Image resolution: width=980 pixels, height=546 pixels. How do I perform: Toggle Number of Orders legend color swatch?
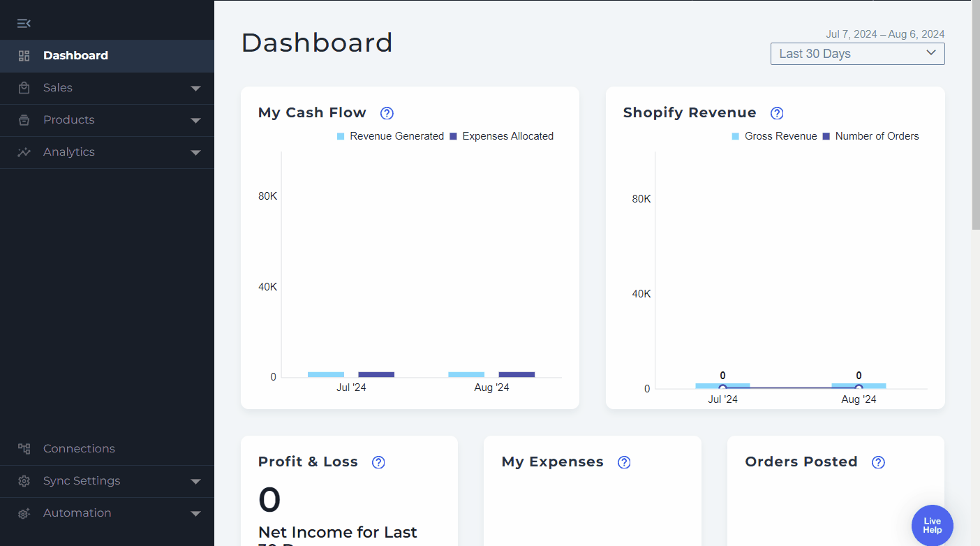[x=826, y=136]
